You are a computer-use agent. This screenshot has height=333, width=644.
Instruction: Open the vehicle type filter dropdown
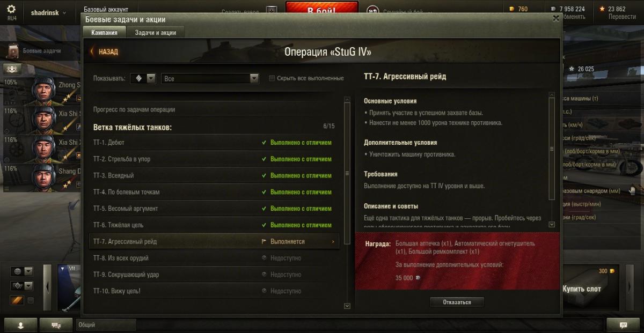pyautogui.click(x=143, y=78)
